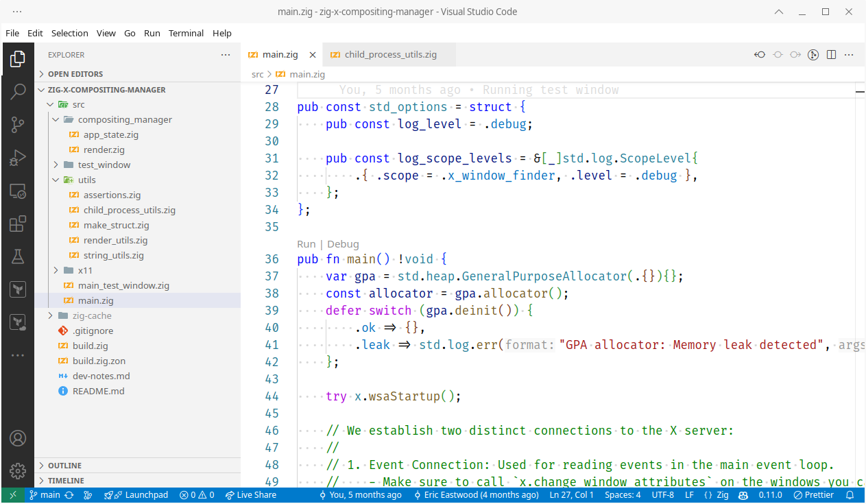Viewport: 866px width, 504px height.
Task: Open the Edit menu
Action: pyautogui.click(x=35, y=33)
